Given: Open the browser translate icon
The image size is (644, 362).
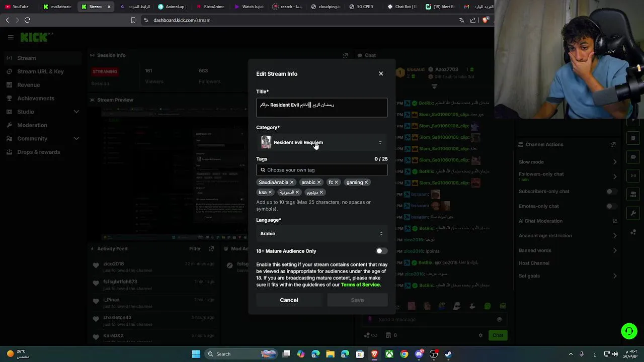Looking at the screenshot, I should [461, 20].
